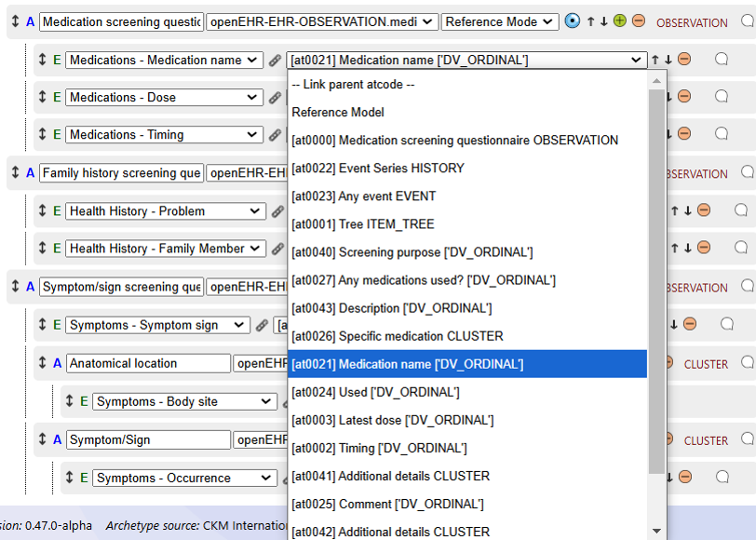The height and width of the screenshot is (540, 756).
Task: Toggle the blue radio button on Medication screening row
Action: [x=573, y=21]
